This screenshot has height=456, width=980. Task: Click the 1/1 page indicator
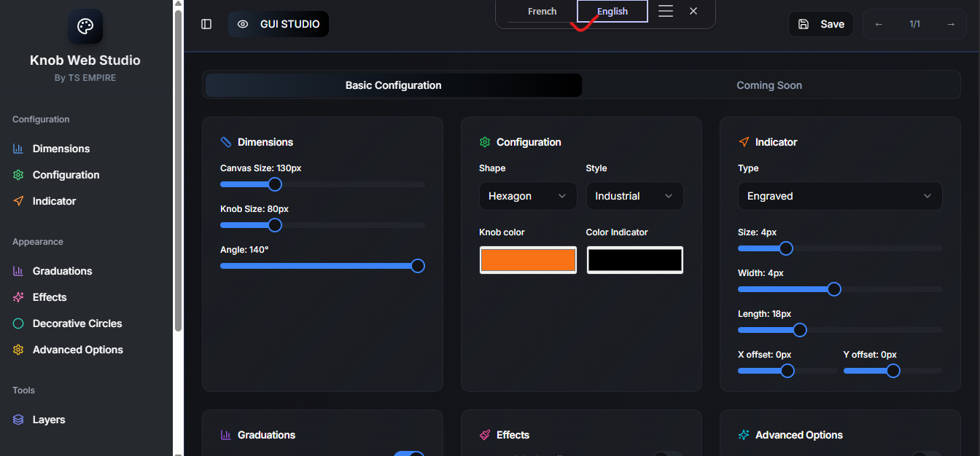pyautogui.click(x=914, y=24)
